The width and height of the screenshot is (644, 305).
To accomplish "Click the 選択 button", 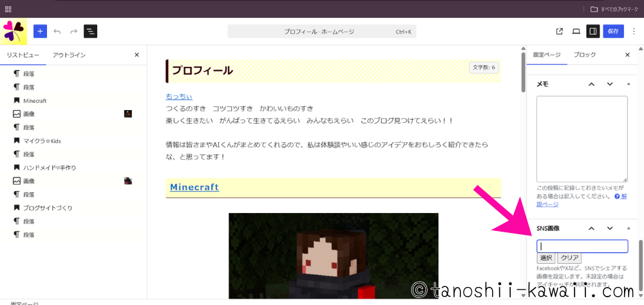I will (x=546, y=258).
